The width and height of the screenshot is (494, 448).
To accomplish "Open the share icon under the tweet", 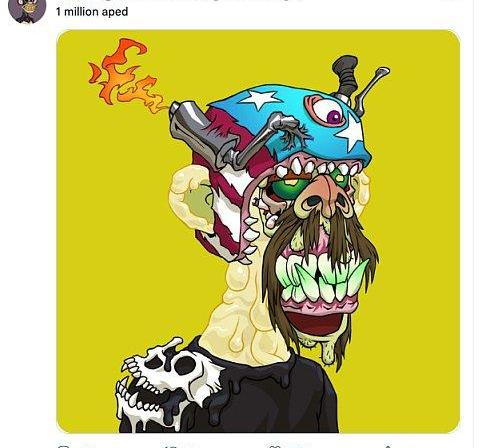I will click(388, 446).
